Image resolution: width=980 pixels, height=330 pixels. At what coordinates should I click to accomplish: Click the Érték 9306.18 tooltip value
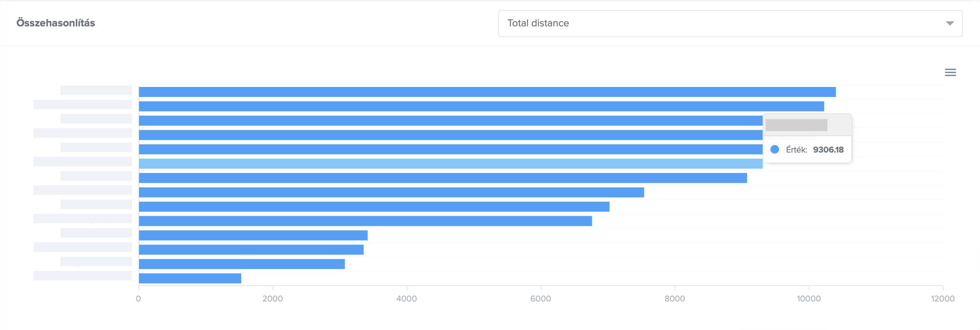tap(828, 150)
